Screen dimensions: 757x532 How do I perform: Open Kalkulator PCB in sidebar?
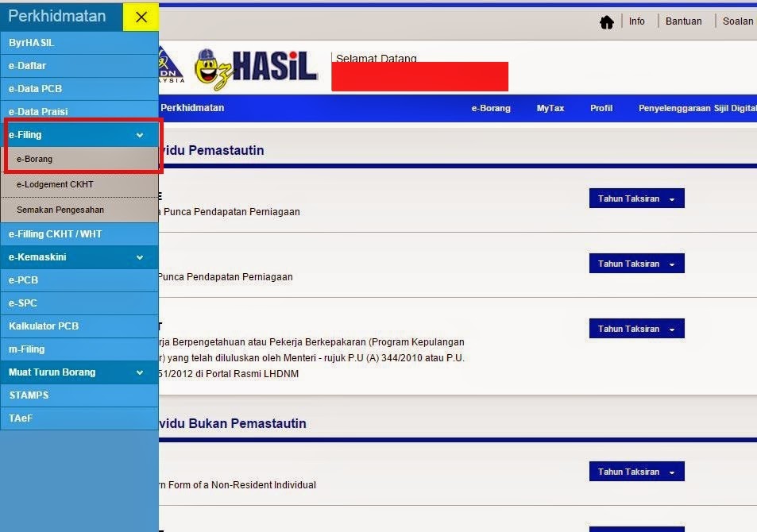79,326
